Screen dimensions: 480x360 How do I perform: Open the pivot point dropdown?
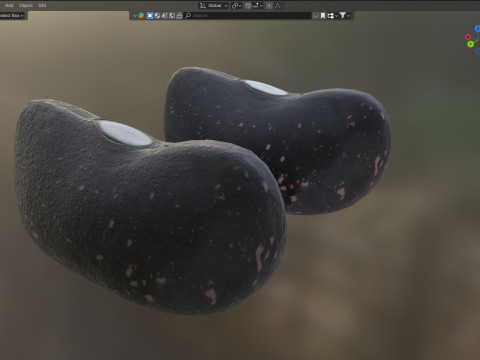click(x=236, y=6)
